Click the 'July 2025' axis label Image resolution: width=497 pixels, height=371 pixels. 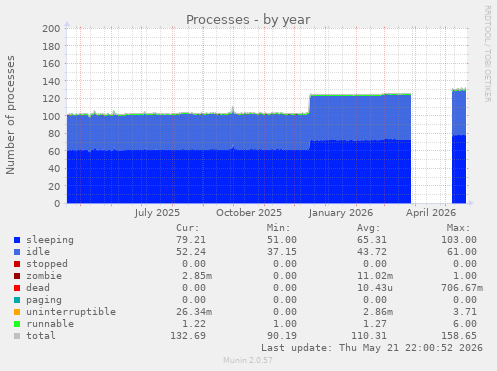[157, 213]
